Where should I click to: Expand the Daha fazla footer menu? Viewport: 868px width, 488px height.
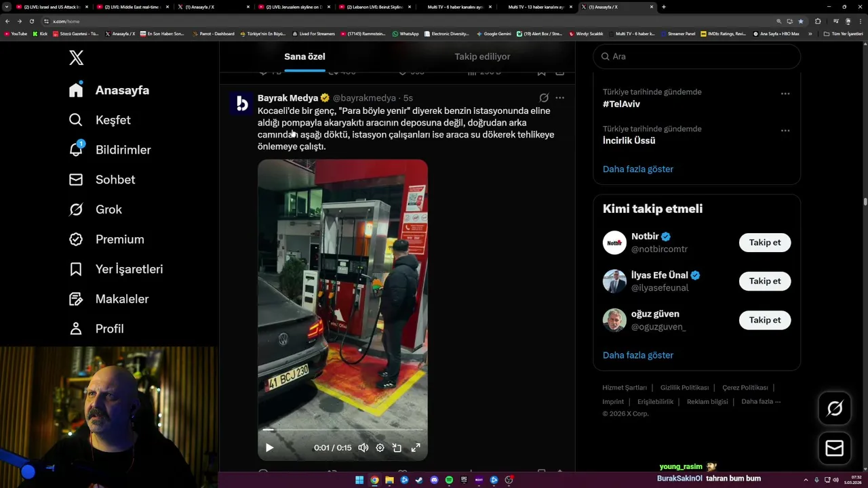(761, 401)
